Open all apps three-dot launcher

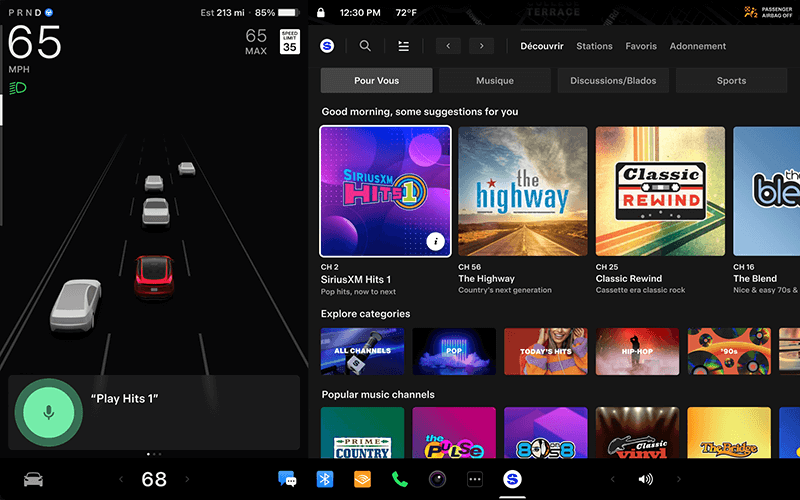coord(475,480)
